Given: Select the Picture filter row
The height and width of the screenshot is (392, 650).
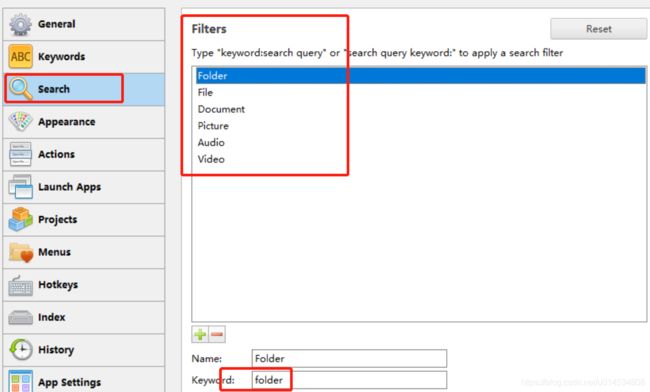Looking at the screenshot, I should [421, 126].
